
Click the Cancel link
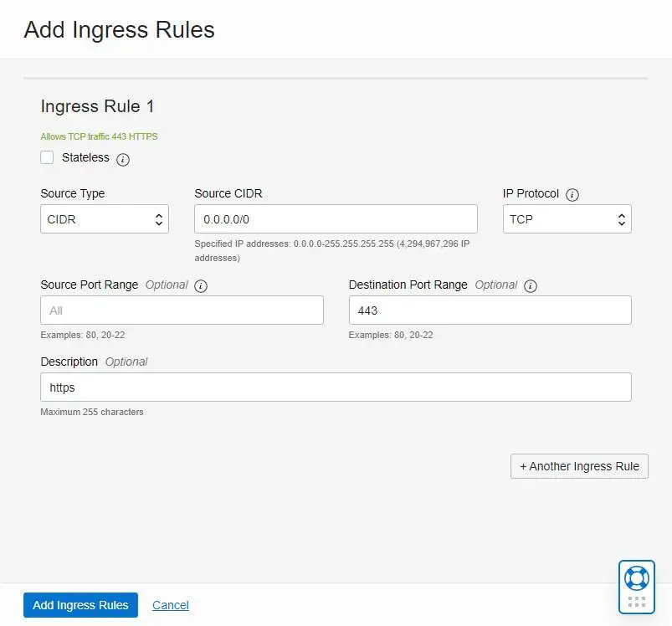171,605
